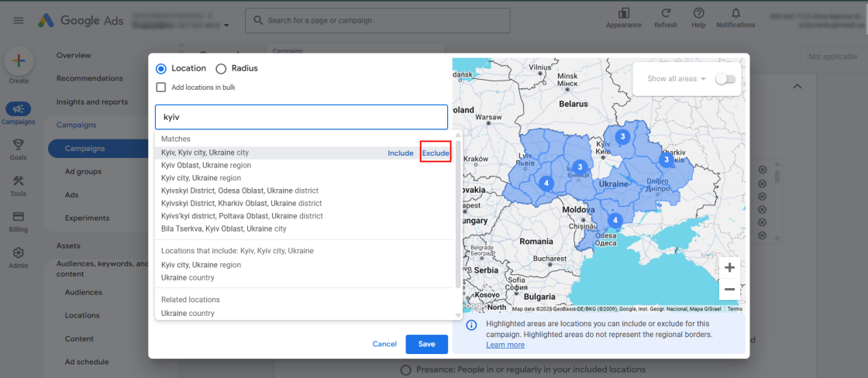
Task: Open Audiences in the sidebar
Action: click(x=84, y=292)
